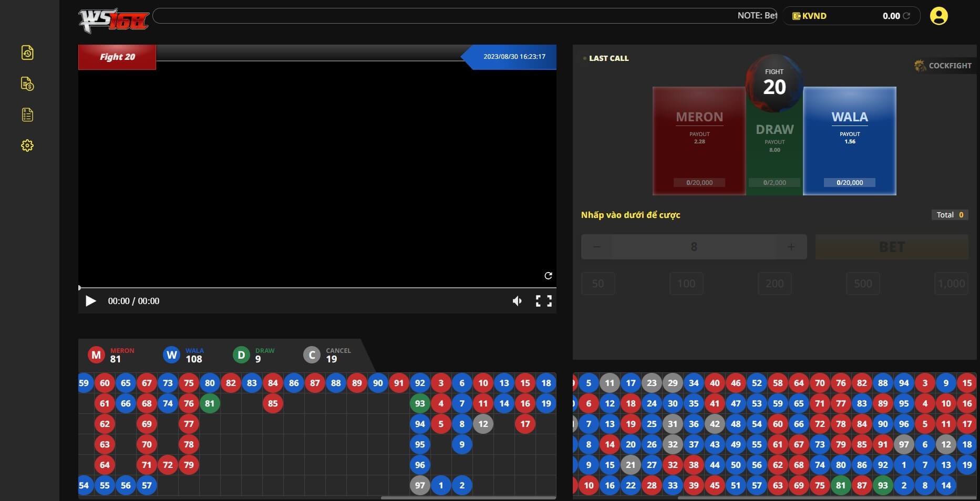Click the scrolling NOTE announcement bar
Viewport: 980px width, 501px height.
click(465, 16)
